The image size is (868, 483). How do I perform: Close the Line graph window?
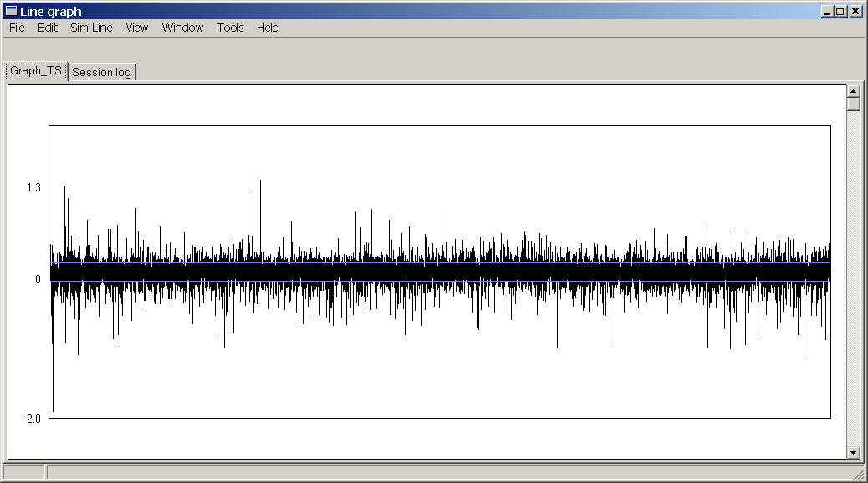pyautogui.click(x=855, y=11)
